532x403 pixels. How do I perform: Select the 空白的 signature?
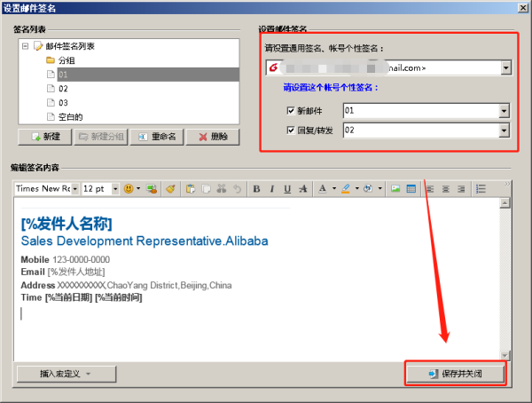(70, 117)
